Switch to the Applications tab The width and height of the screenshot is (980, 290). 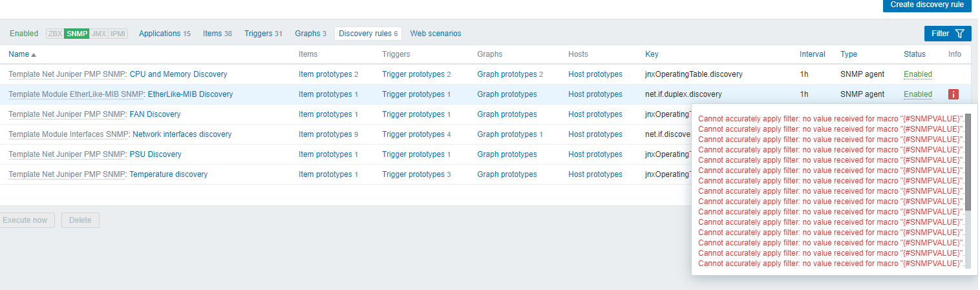click(x=160, y=34)
